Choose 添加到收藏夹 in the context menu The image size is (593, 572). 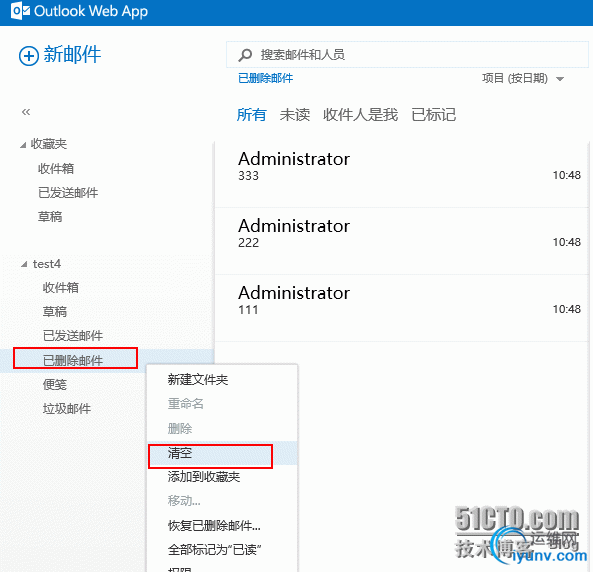click(204, 477)
